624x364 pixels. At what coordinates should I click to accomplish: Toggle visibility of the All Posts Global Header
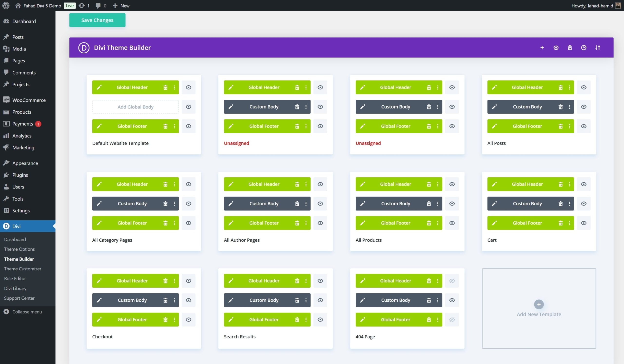(584, 87)
